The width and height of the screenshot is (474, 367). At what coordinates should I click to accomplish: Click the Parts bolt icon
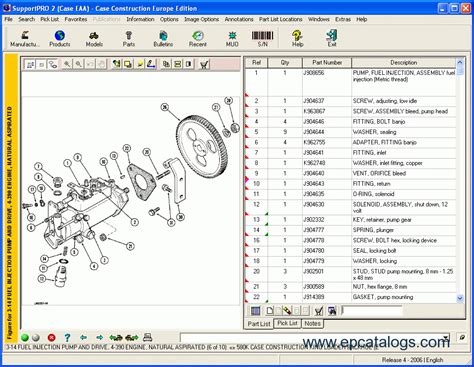(129, 39)
